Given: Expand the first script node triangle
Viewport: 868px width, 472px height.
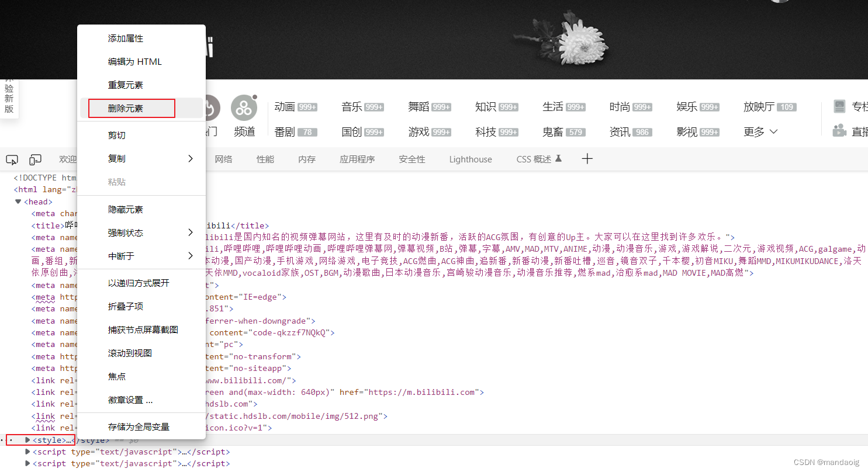Looking at the screenshot, I should [27, 452].
